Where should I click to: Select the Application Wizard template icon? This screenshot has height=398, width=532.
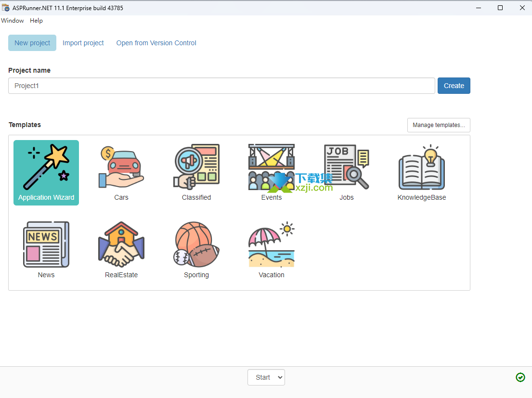[x=46, y=167]
